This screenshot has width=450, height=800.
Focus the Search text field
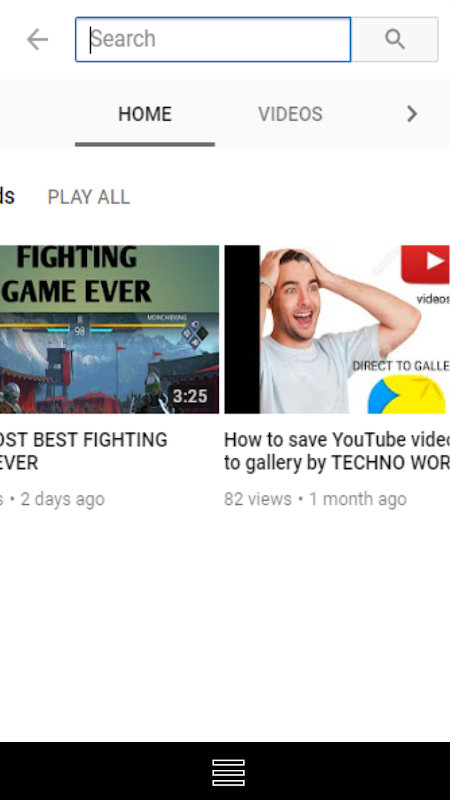pos(213,39)
